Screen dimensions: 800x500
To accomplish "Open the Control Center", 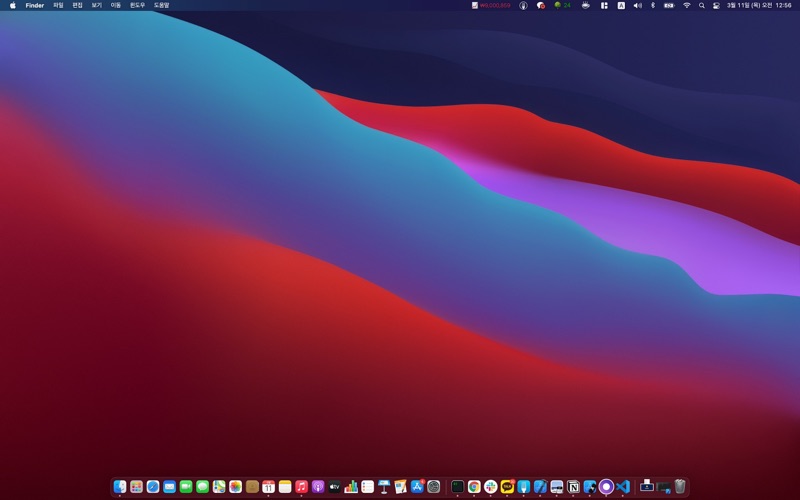I will (716, 5).
